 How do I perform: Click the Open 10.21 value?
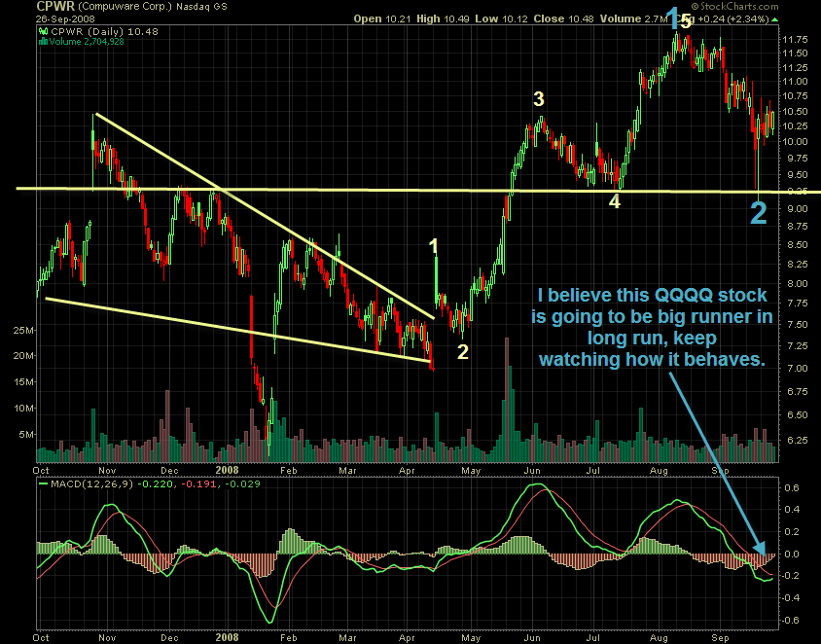pos(383,18)
